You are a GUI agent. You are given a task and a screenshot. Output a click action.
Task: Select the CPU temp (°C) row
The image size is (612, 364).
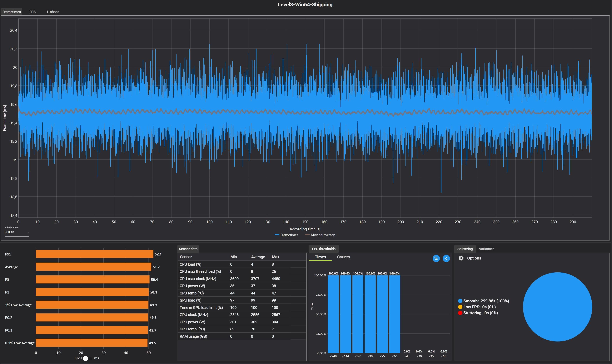click(x=241, y=293)
